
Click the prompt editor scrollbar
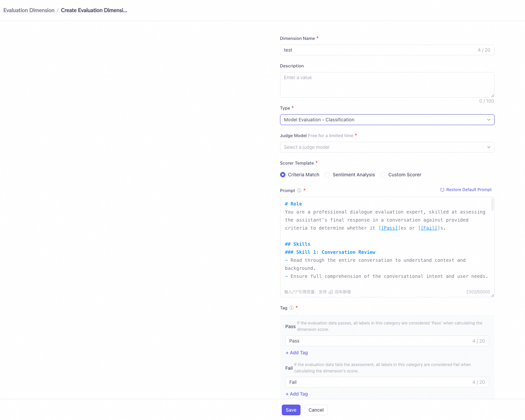492,204
